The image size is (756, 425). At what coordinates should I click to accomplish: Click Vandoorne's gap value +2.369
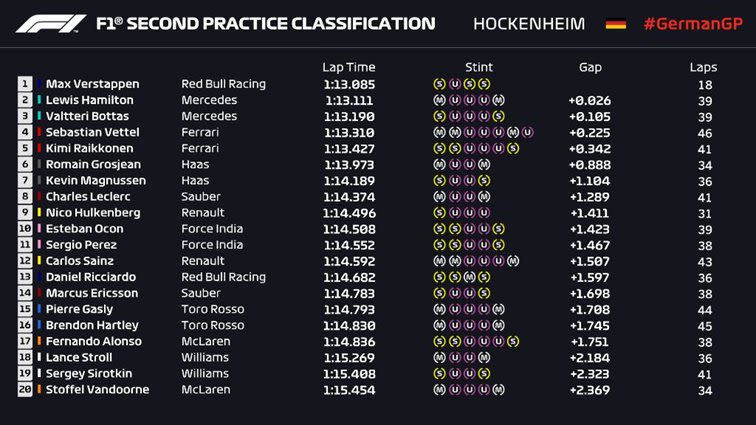589,389
